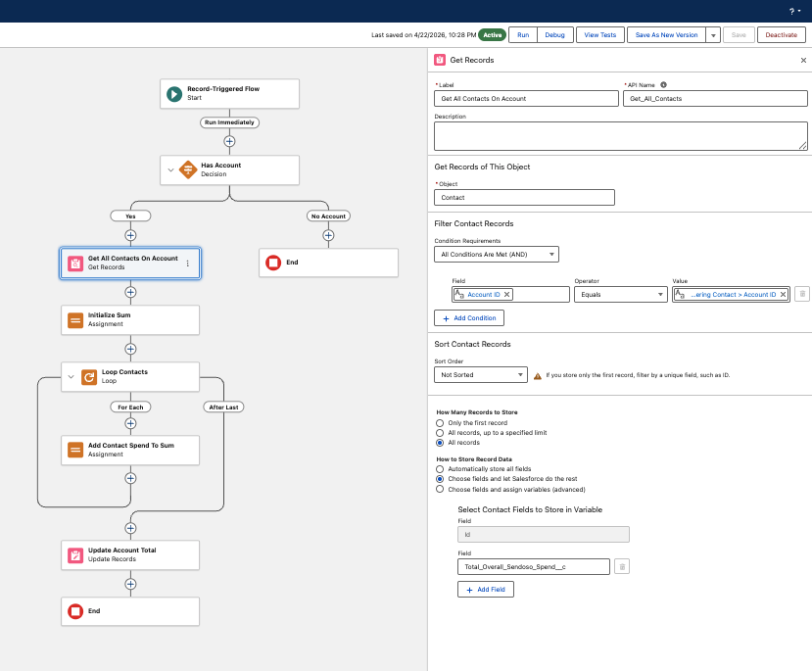Select the Initialize Sum assignment icon

click(x=75, y=320)
